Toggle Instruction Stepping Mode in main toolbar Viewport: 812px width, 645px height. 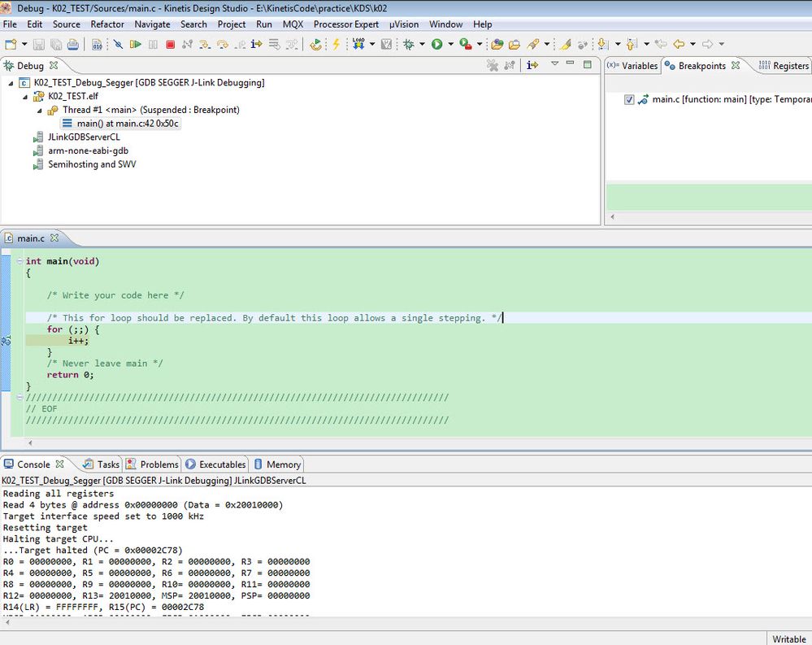(x=257, y=45)
